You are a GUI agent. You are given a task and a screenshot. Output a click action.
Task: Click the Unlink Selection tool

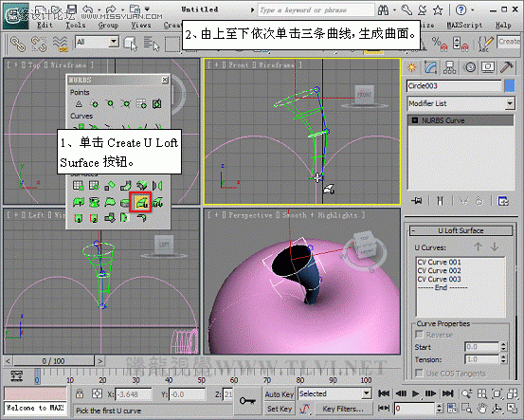[x=39, y=44]
